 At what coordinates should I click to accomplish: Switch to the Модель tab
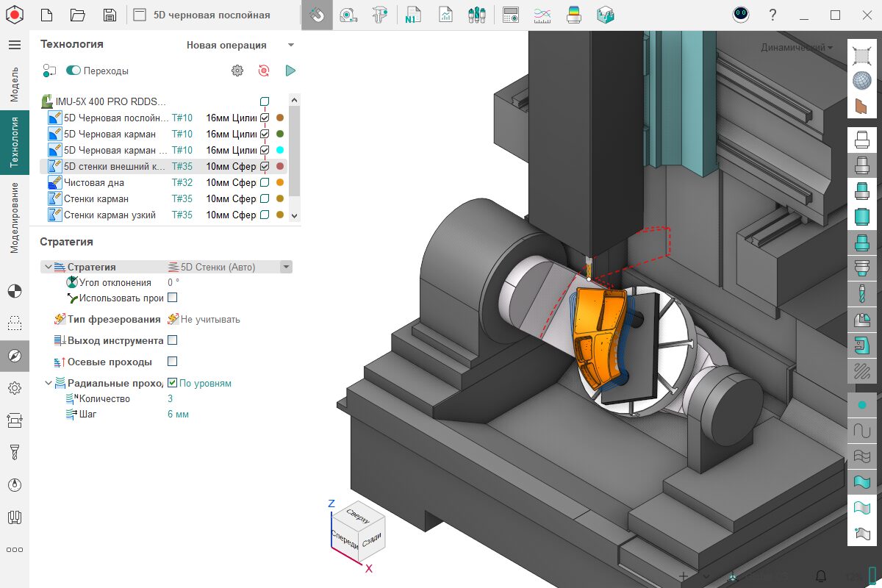click(x=15, y=84)
